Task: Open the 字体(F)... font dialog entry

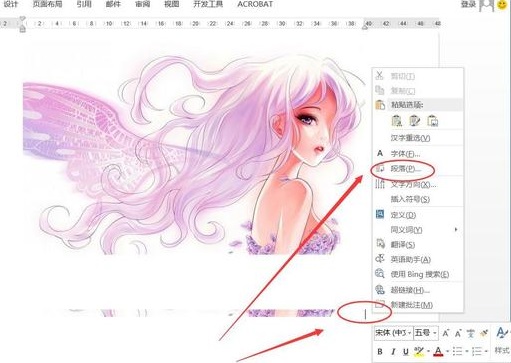Action: coord(417,154)
